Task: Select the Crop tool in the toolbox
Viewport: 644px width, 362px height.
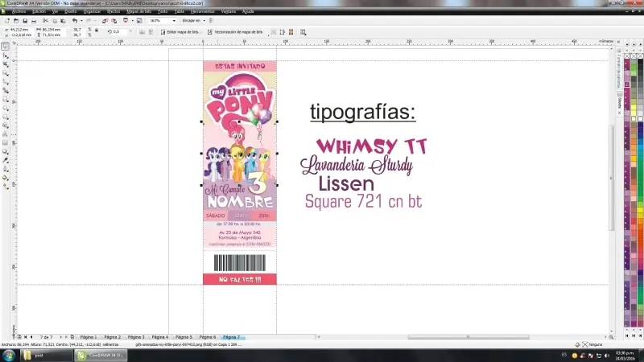Action: click(6, 64)
